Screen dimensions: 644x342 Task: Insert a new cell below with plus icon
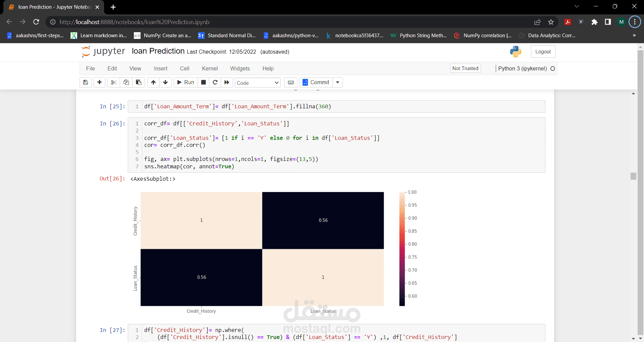(x=99, y=82)
